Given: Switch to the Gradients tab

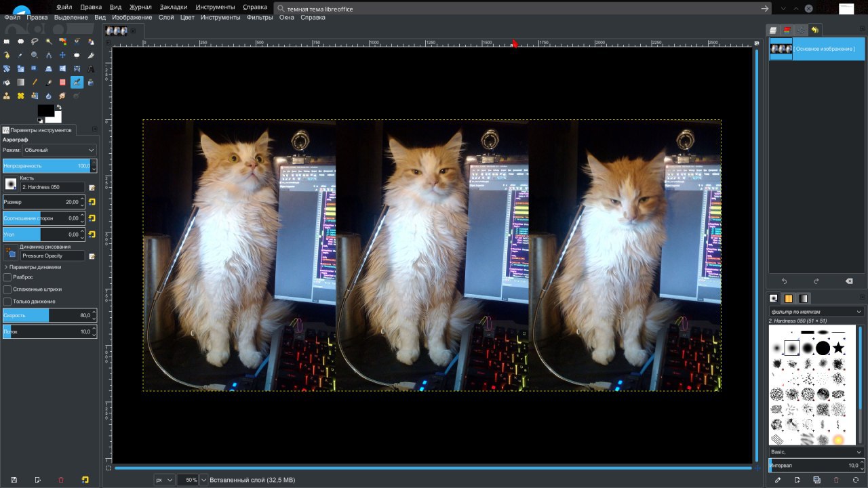Looking at the screenshot, I should point(804,298).
